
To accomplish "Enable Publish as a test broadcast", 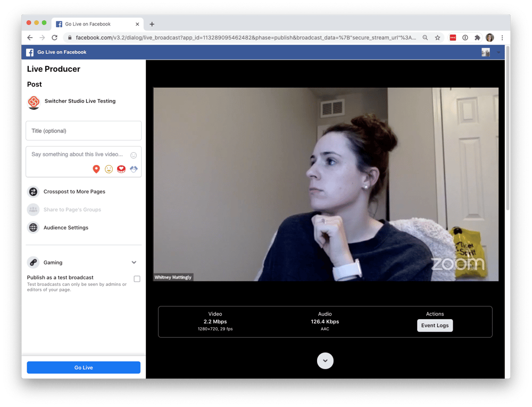I will (137, 278).
